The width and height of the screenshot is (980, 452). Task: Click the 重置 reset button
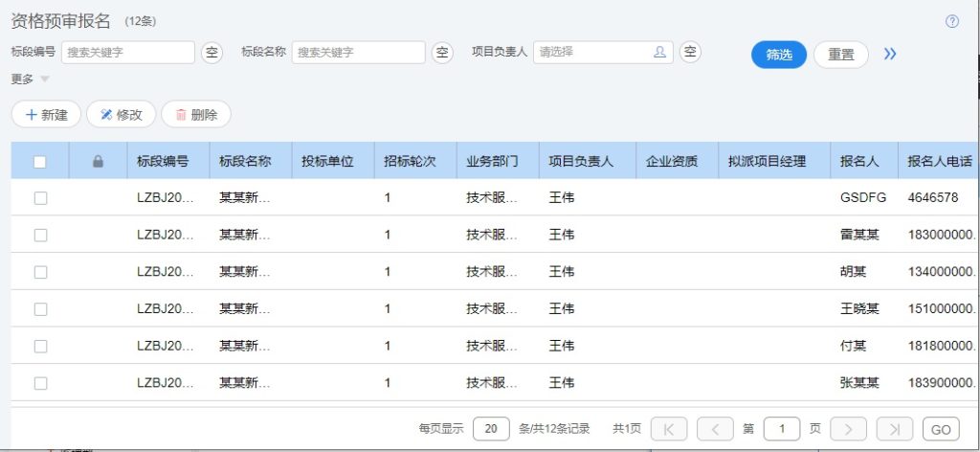point(840,55)
